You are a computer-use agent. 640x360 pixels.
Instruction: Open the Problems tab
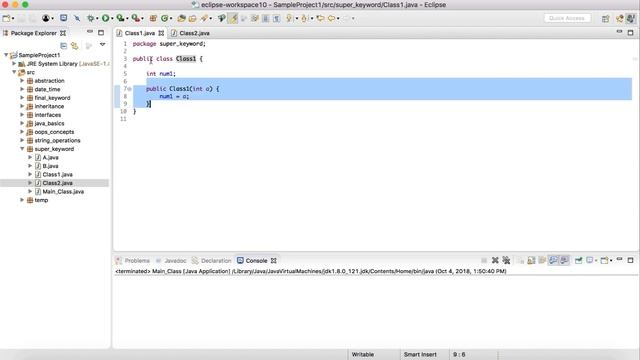(x=133, y=260)
